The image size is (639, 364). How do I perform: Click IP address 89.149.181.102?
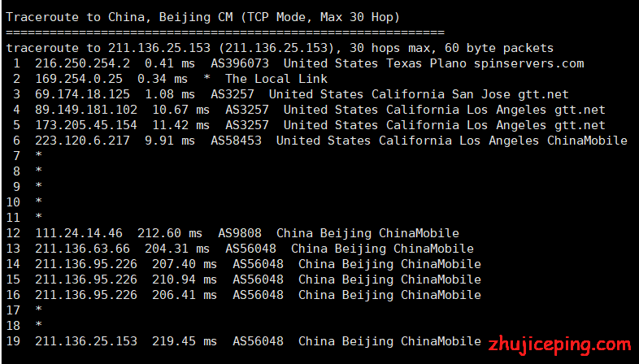point(86,110)
